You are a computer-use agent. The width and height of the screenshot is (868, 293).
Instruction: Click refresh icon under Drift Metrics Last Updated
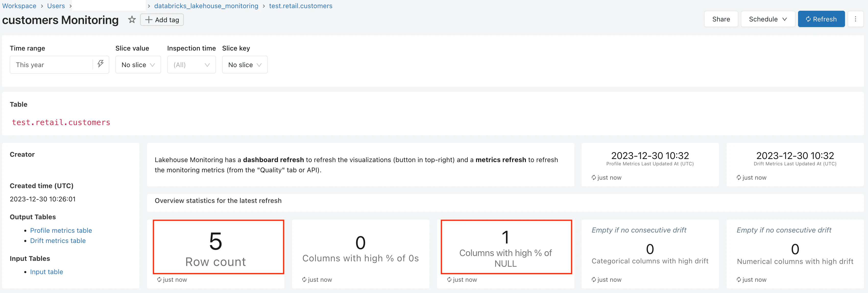[x=739, y=177]
